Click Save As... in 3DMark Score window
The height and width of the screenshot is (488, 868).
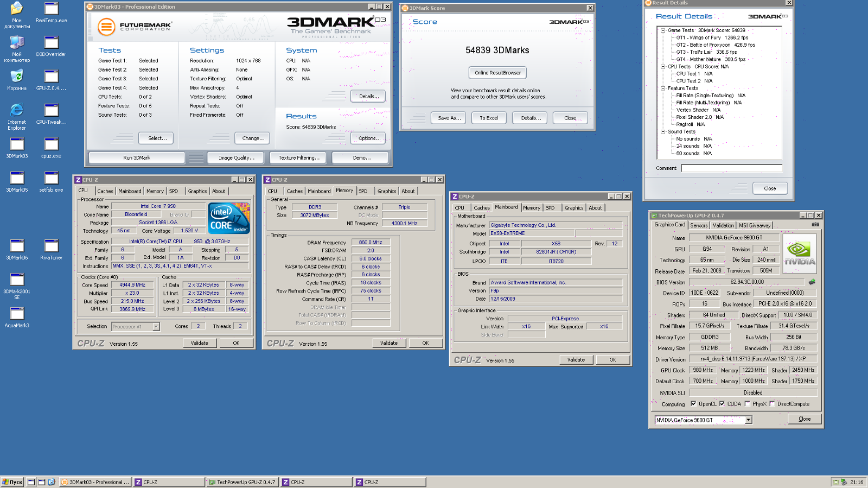pyautogui.click(x=449, y=118)
